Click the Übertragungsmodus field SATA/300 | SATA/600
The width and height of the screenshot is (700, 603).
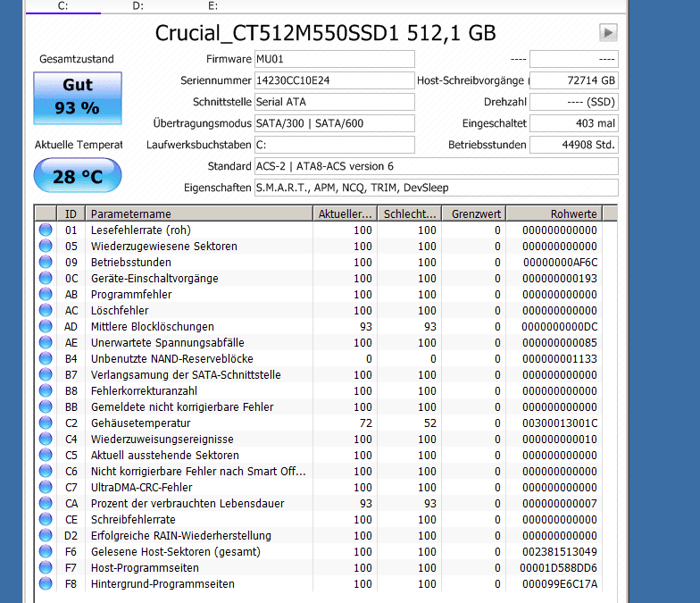point(334,123)
